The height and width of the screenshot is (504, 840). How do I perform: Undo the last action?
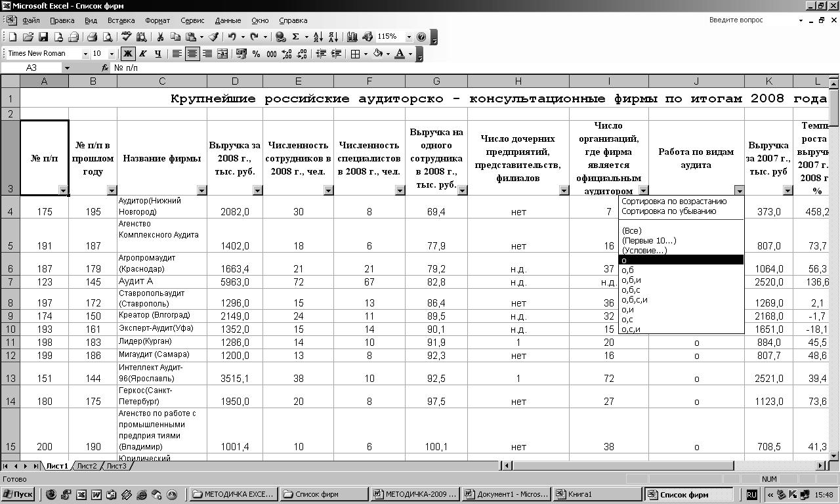click(x=232, y=37)
